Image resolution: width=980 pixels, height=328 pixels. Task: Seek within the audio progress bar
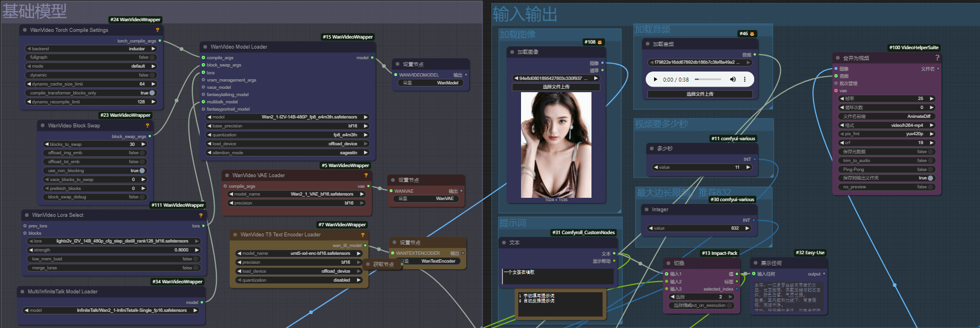708,79
